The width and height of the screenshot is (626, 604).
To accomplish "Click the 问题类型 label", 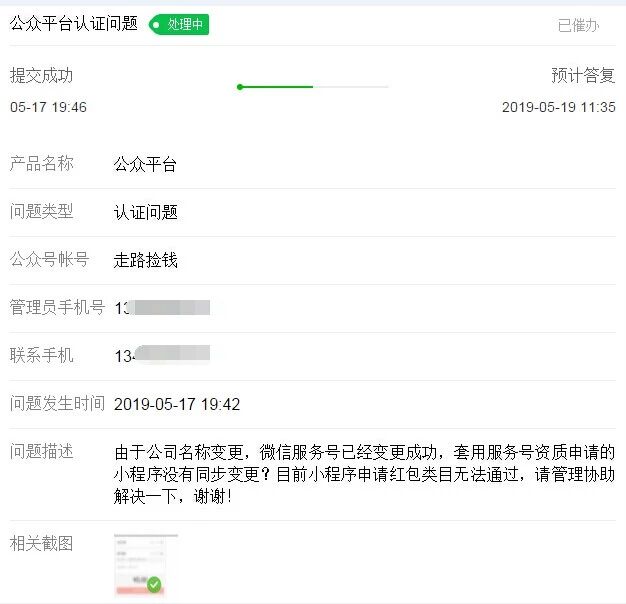I will click(x=42, y=211).
